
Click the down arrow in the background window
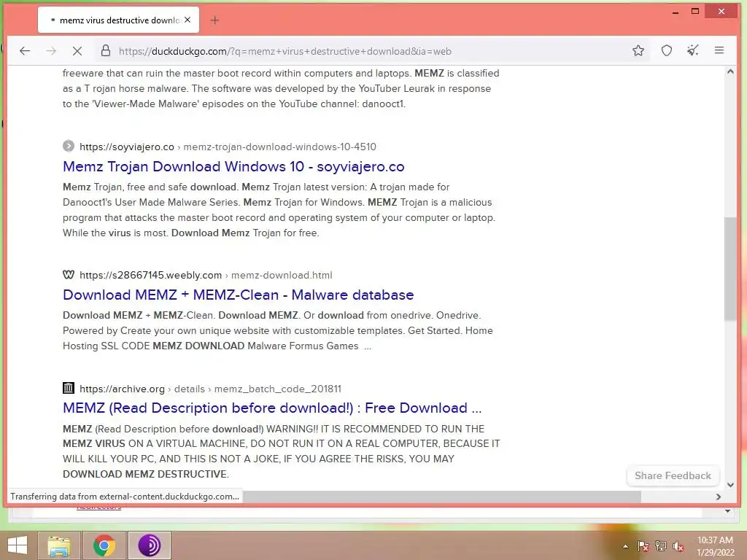(727, 511)
